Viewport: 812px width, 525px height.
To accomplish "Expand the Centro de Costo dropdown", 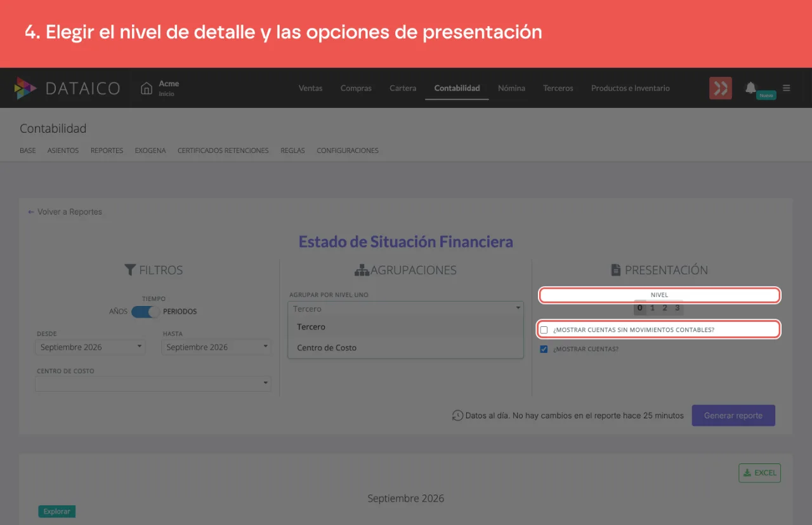I will pos(153,383).
